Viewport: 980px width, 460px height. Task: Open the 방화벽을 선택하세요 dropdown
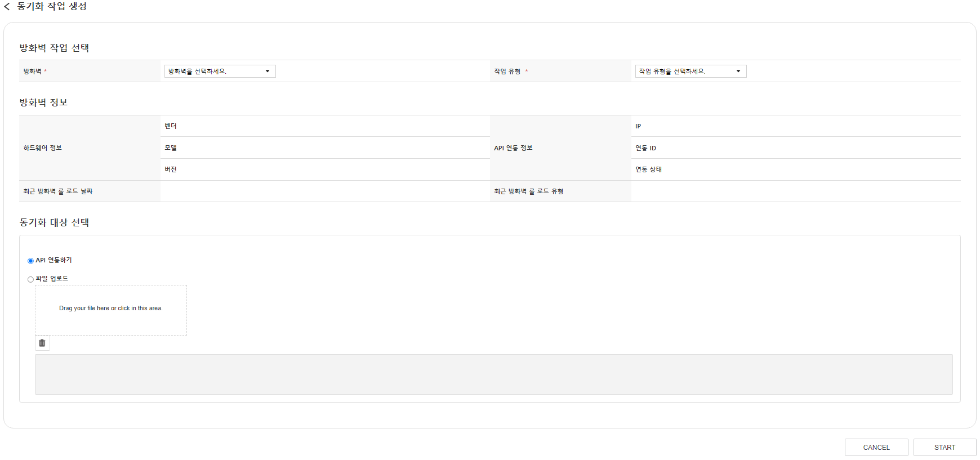coord(220,72)
